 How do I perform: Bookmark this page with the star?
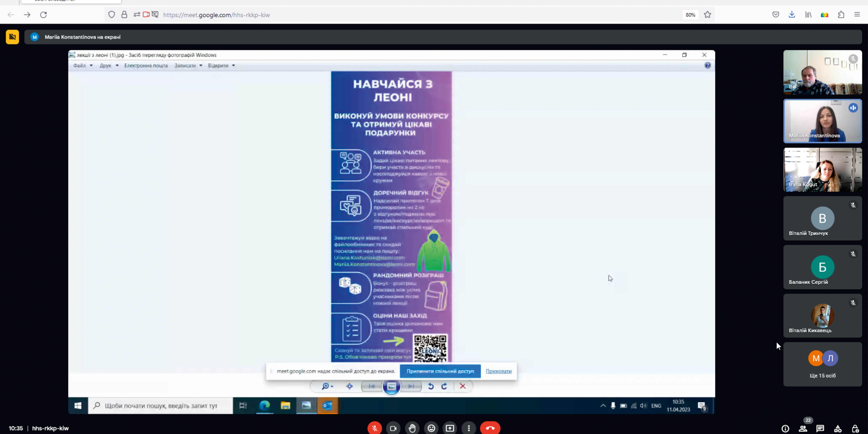[707, 14]
